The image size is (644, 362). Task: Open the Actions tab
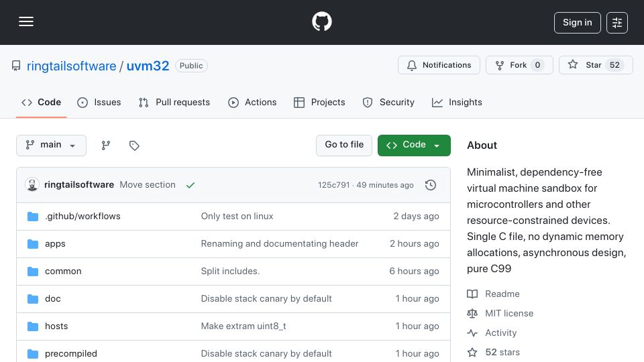pos(252,102)
